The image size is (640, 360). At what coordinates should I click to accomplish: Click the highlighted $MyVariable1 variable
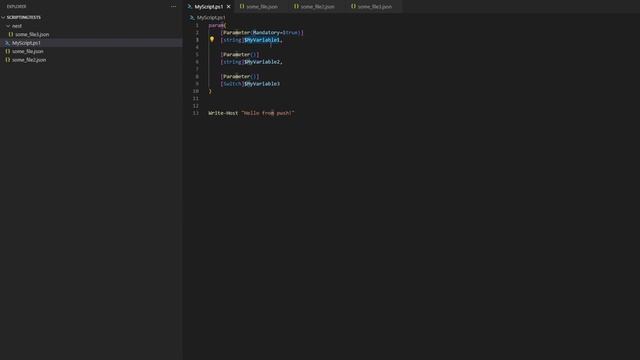click(x=262, y=40)
